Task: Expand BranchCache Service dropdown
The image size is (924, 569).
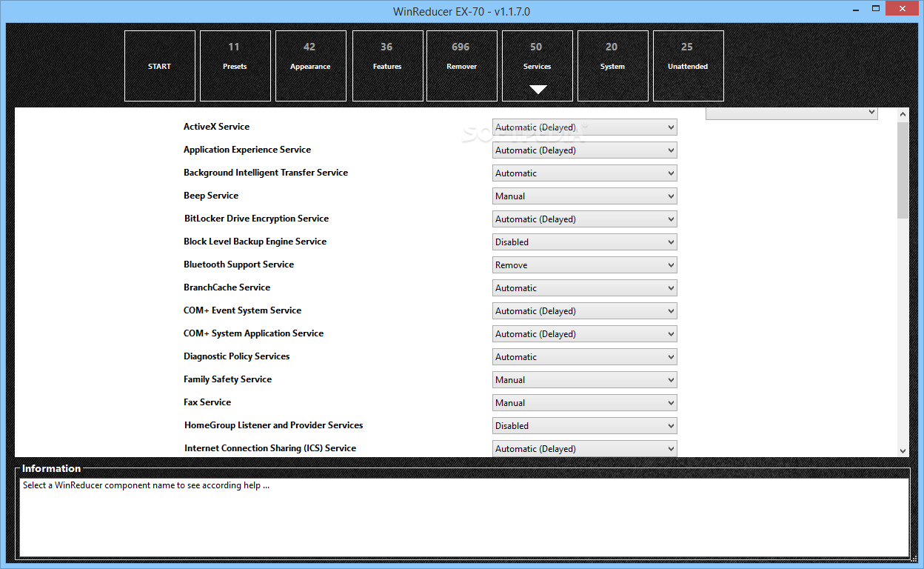Action: [x=585, y=288]
